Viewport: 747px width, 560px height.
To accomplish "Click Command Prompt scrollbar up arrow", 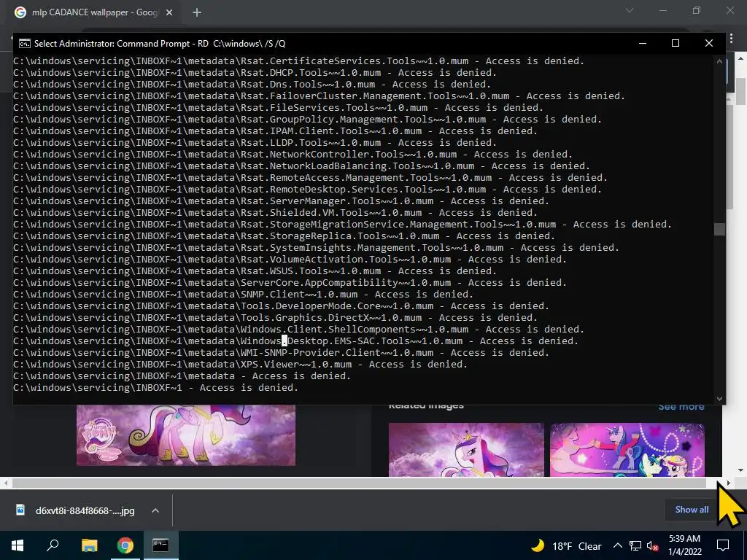I will click(720, 61).
